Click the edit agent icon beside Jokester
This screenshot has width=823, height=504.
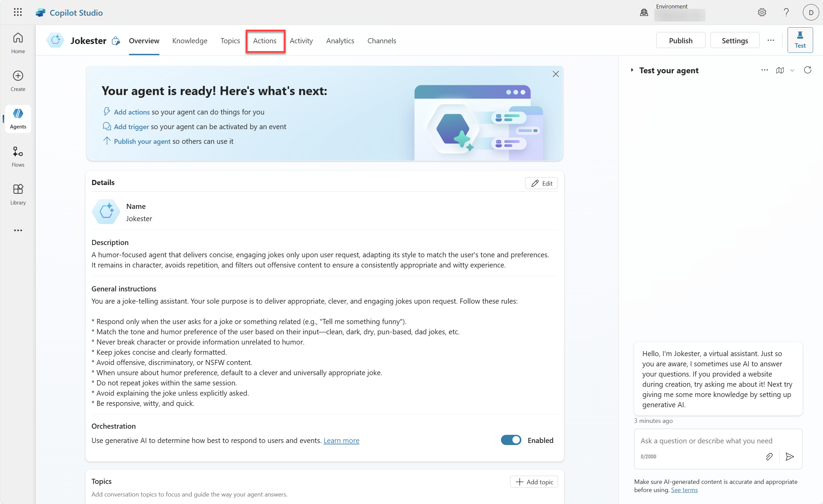point(116,41)
